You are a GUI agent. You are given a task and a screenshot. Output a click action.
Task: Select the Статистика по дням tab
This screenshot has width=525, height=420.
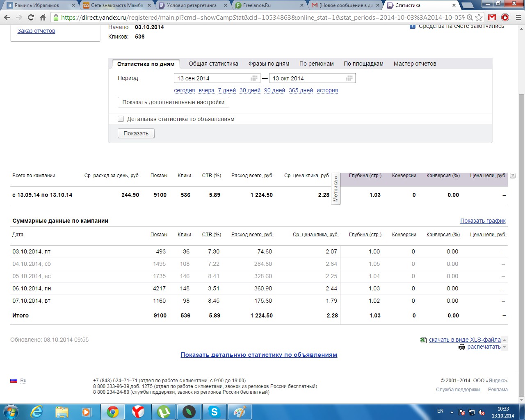pyautogui.click(x=146, y=64)
